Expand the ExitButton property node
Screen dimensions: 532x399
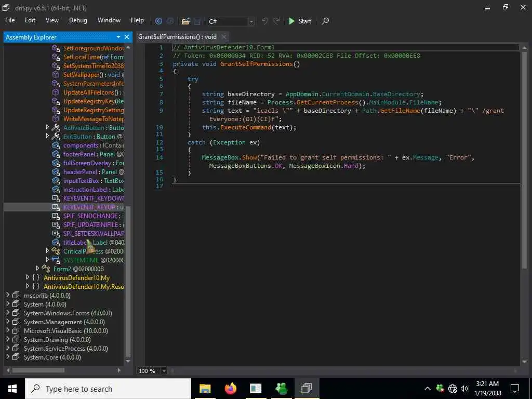point(47,136)
